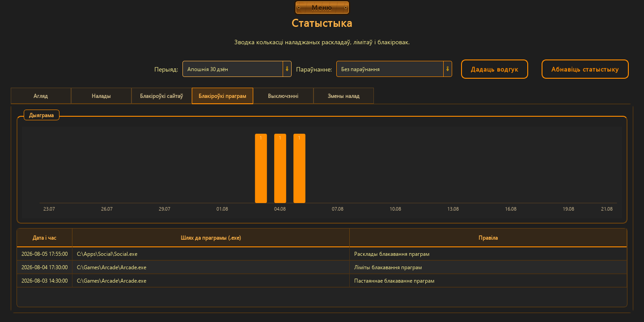Click the first orange chart bar
644x322 pixels.
tap(261, 168)
